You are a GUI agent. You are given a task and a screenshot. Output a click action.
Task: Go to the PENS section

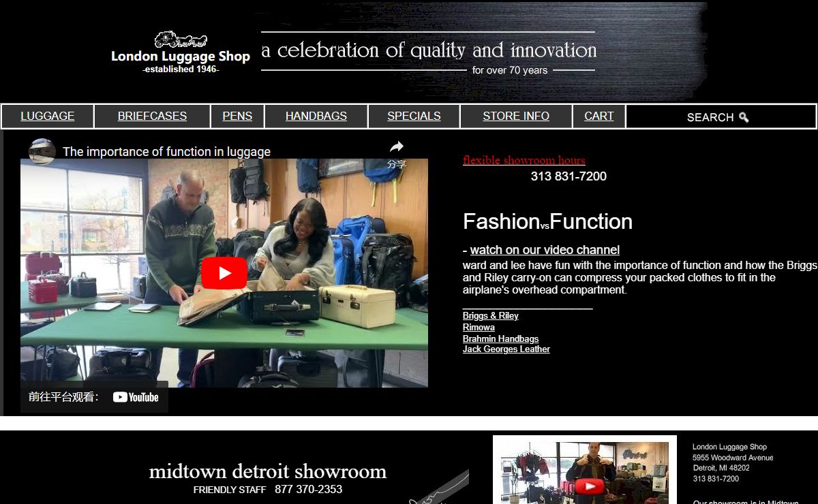click(237, 116)
